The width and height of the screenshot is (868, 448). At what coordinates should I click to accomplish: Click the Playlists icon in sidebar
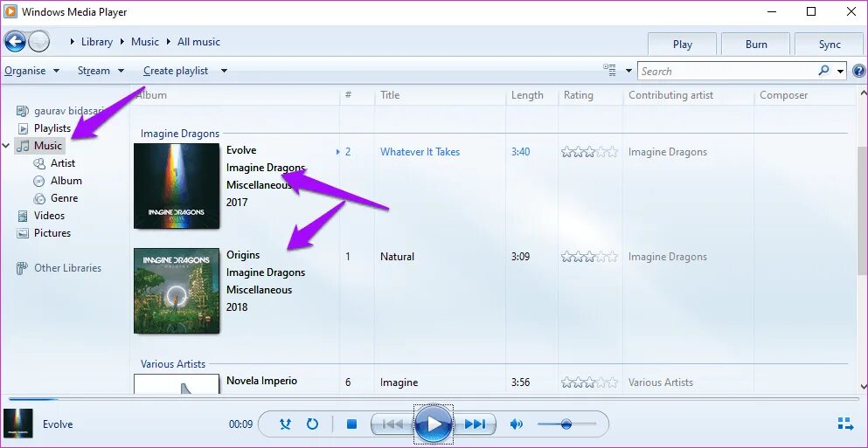[23, 128]
